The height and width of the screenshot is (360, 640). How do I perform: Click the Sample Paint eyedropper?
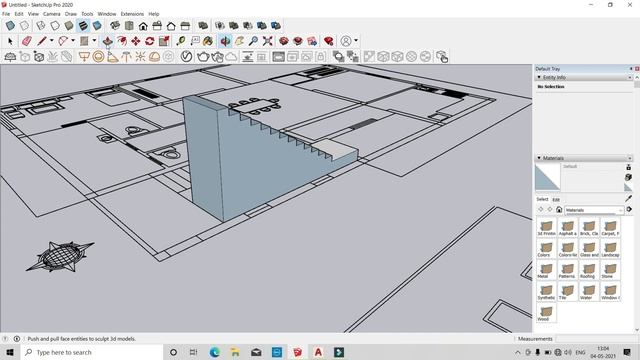(x=629, y=199)
